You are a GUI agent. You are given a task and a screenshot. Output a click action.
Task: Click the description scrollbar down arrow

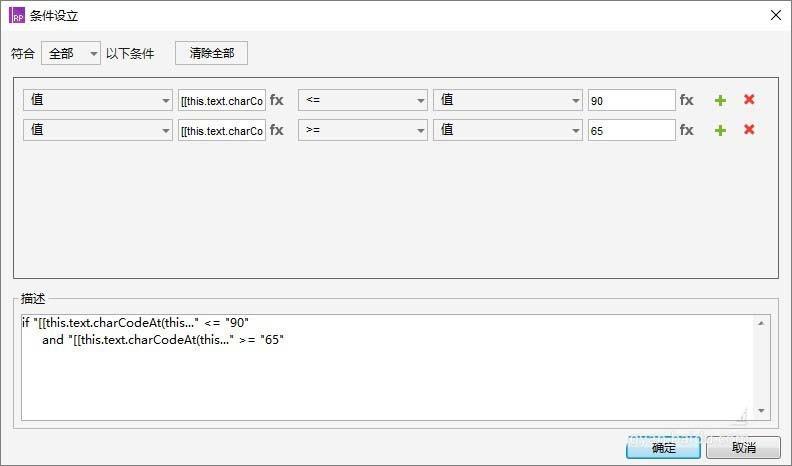pyautogui.click(x=761, y=411)
